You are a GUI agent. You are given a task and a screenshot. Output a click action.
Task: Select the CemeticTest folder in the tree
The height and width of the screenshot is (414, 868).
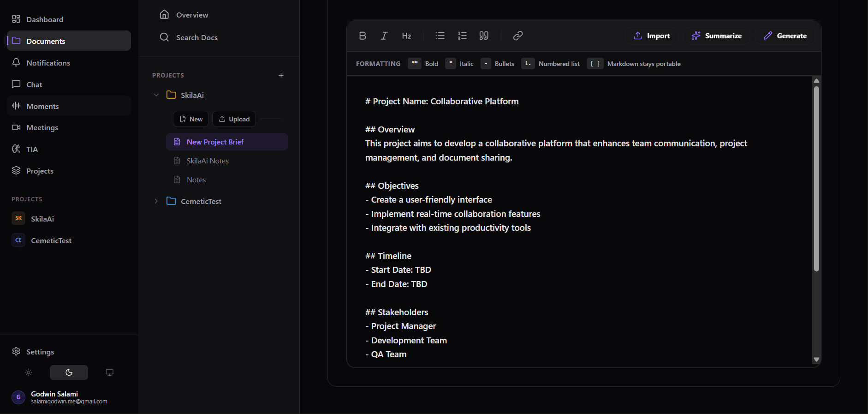pos(194,201)
